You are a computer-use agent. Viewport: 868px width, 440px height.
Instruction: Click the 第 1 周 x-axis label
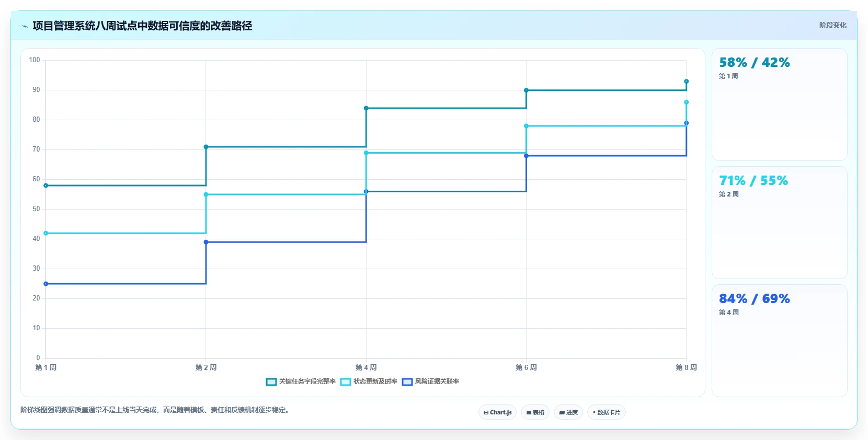click(46, 367)
